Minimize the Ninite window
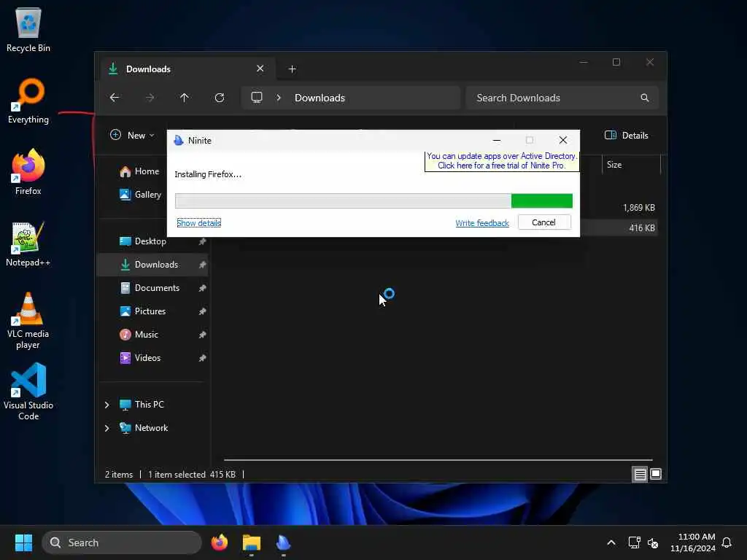Screen dimensions: 747x560 point(496,141)
